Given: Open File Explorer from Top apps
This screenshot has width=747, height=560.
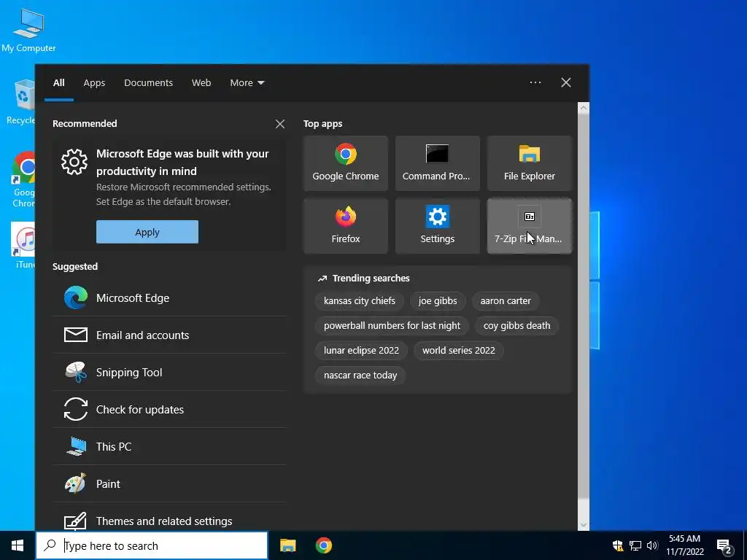Looking at the screenshot, I should [530, 163].
